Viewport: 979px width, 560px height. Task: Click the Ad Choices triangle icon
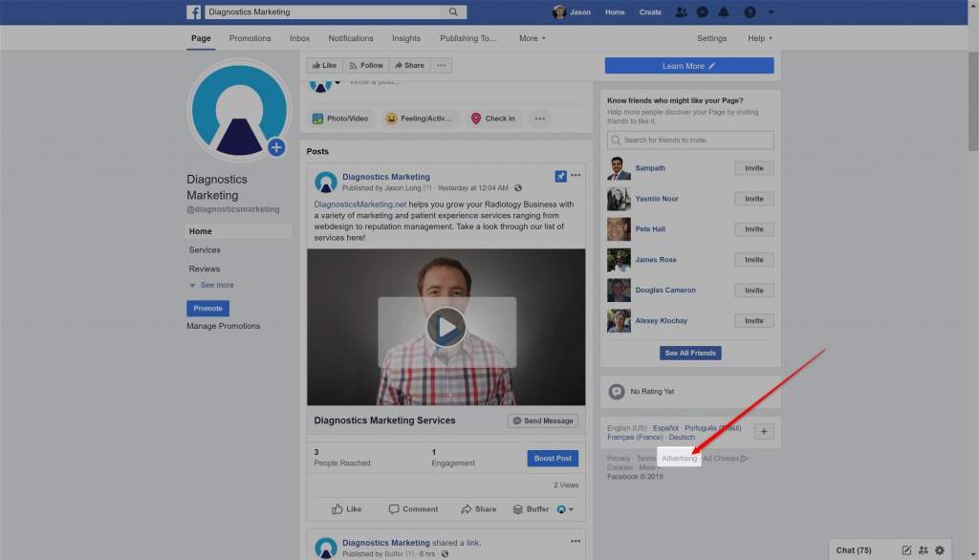point(744,459)
